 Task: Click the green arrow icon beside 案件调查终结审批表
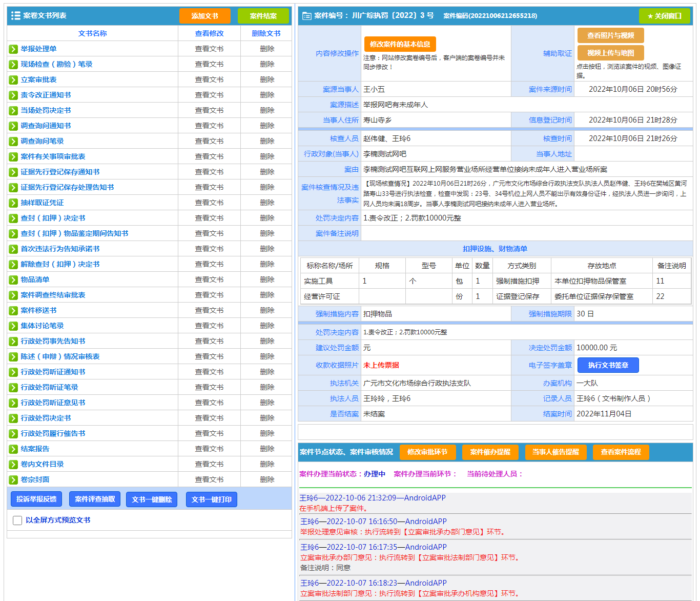pos(13,295)
